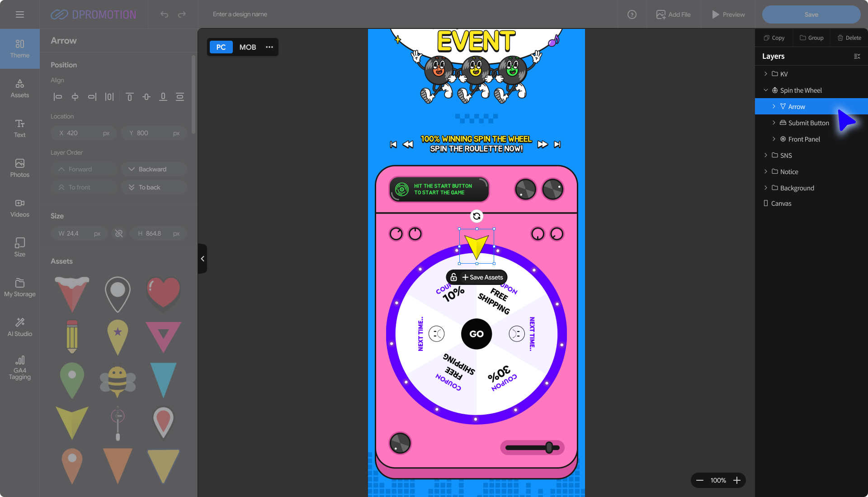Collapse layers list icon in Layers header
Image resolution: width=868 pixels, height=497 pixels.
(x=857, y=57)
